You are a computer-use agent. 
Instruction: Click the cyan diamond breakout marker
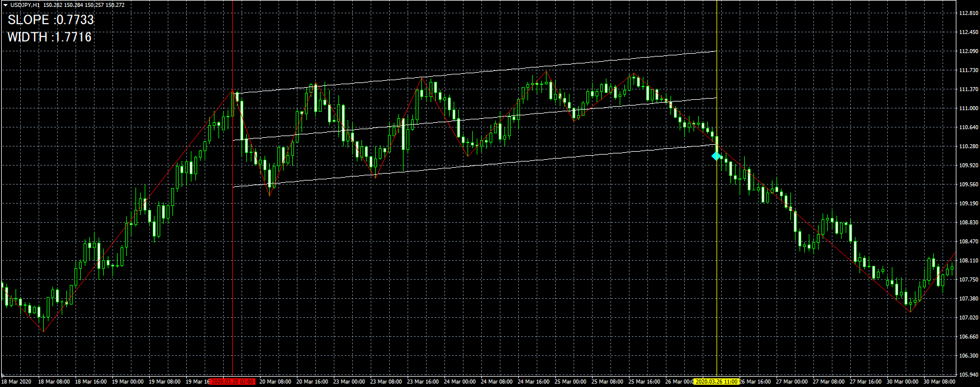(717, 156)
